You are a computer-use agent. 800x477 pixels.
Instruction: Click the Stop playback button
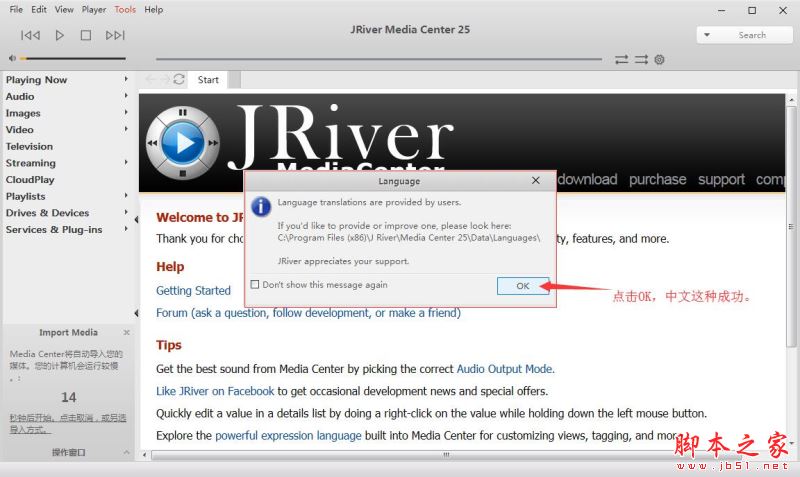tap(86, 35)
